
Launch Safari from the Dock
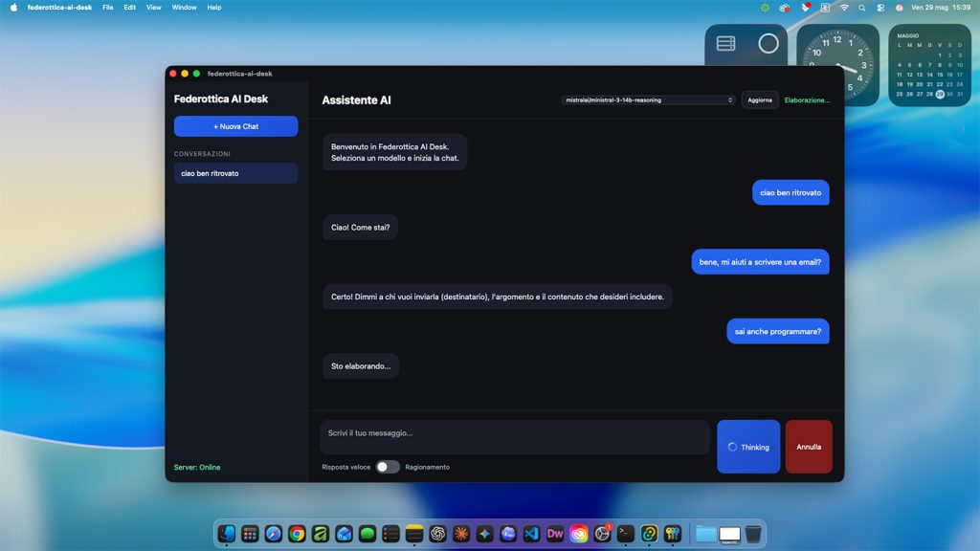click(273, 534)
